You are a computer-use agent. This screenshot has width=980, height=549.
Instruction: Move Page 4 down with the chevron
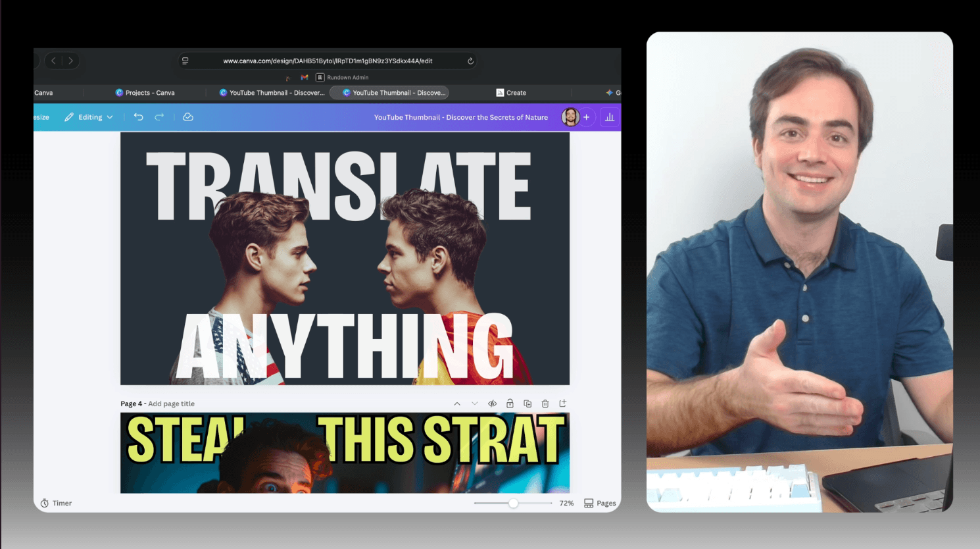[x=475, y=403]
